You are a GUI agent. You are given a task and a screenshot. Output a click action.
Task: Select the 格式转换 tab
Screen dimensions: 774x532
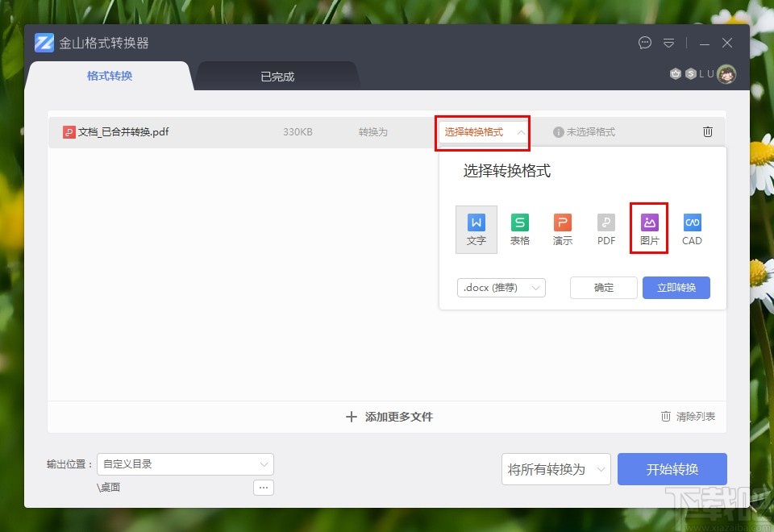109,77
